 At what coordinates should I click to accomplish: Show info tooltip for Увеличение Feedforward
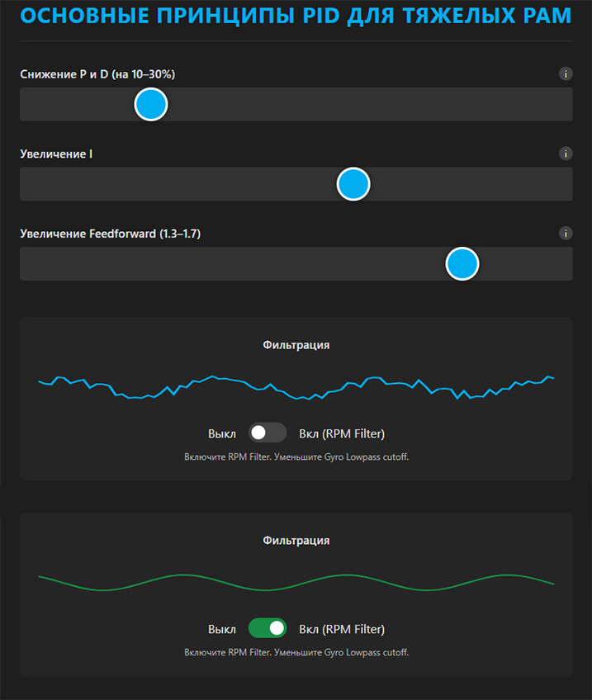click(x=566, y=234)
